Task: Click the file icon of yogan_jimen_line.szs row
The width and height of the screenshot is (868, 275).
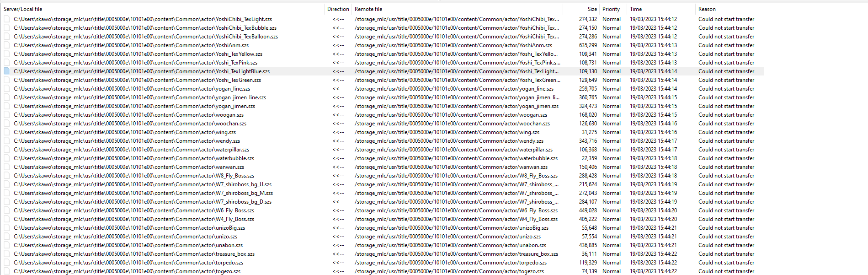Action: coord(7,97)
